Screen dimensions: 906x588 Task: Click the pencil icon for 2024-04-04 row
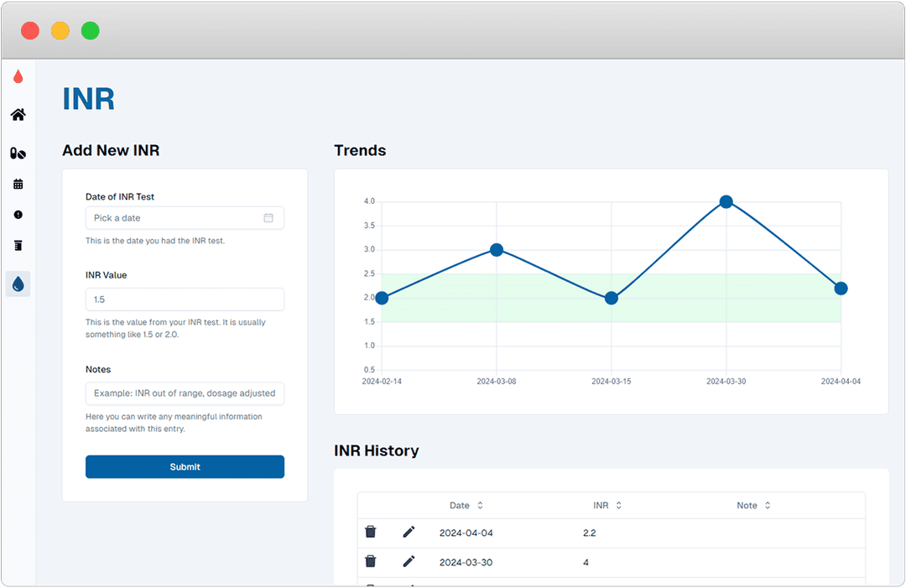[x=409, y=531]
